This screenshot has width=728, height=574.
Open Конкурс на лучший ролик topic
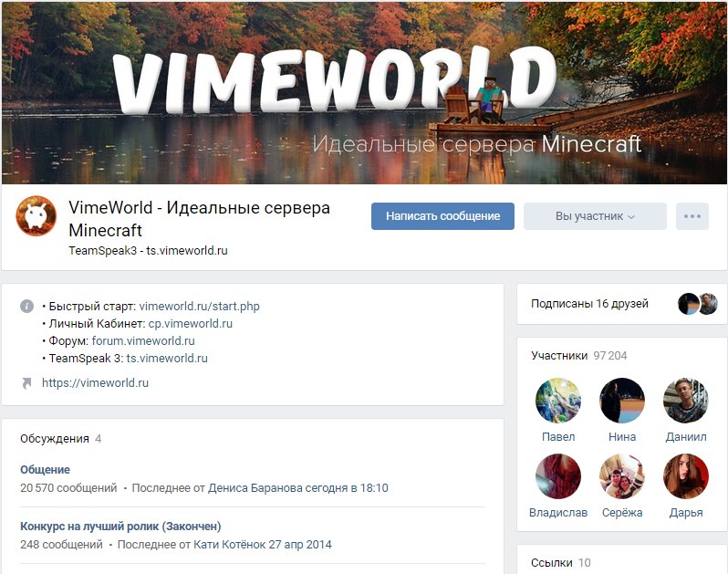pos(120,527)
